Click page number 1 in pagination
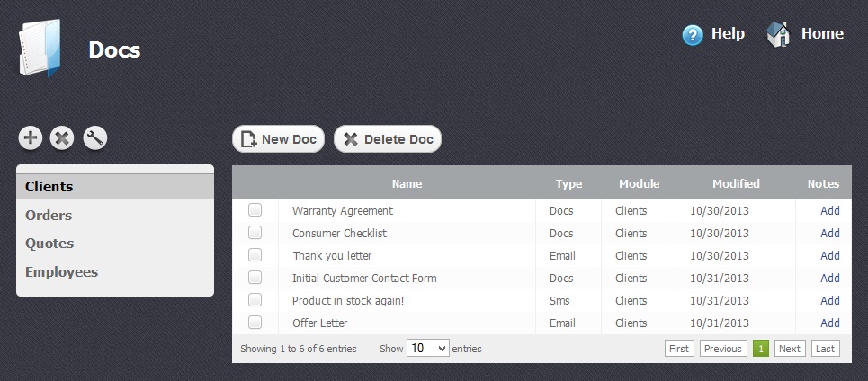Image resolution: width=868 pixels, height=381 pixels. (760, 349)
